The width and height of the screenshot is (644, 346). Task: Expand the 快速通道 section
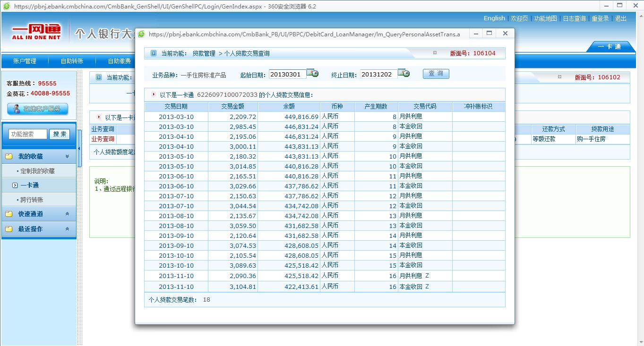(67, 214)
